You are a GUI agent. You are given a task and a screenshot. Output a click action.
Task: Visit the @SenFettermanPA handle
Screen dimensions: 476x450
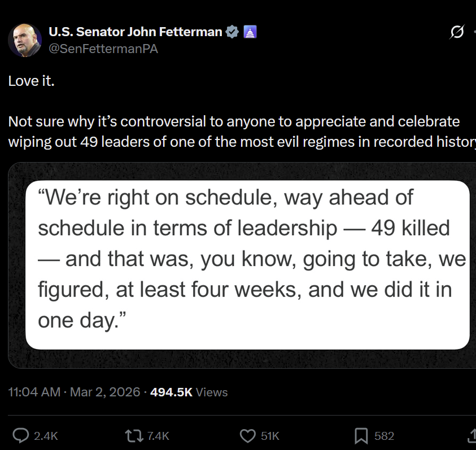click(103, 49)
